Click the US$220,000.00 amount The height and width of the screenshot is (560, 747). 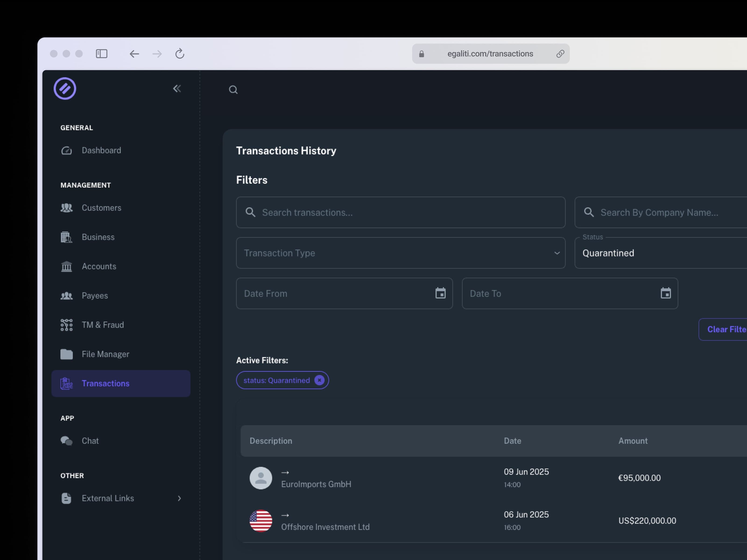647,521
